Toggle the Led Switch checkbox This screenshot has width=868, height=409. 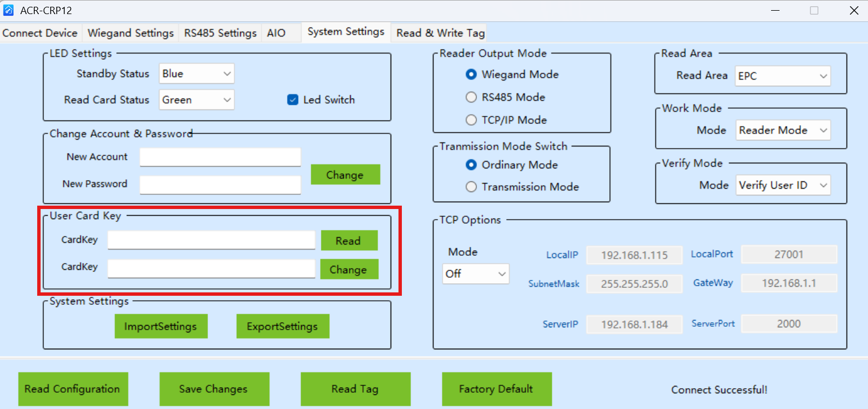pos(293,100)
